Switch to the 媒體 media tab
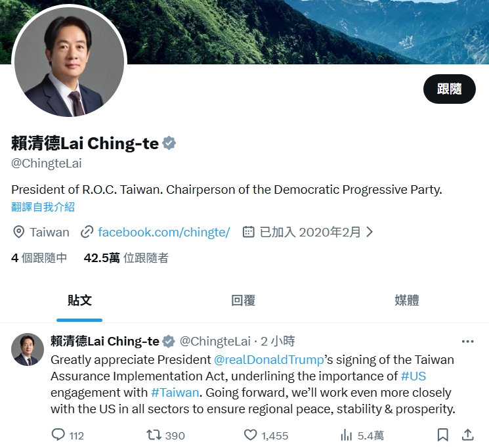The height and width of the screenshot is (448, 489). (407, 300)
